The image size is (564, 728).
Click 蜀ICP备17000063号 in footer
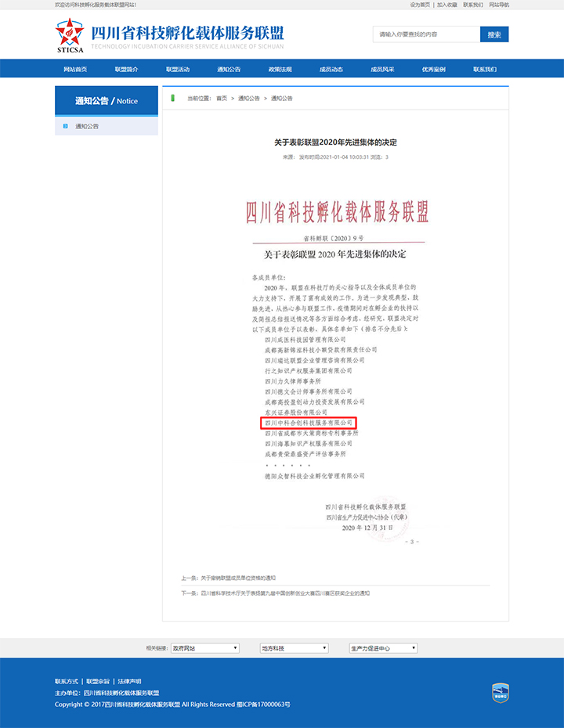(263, 705)
